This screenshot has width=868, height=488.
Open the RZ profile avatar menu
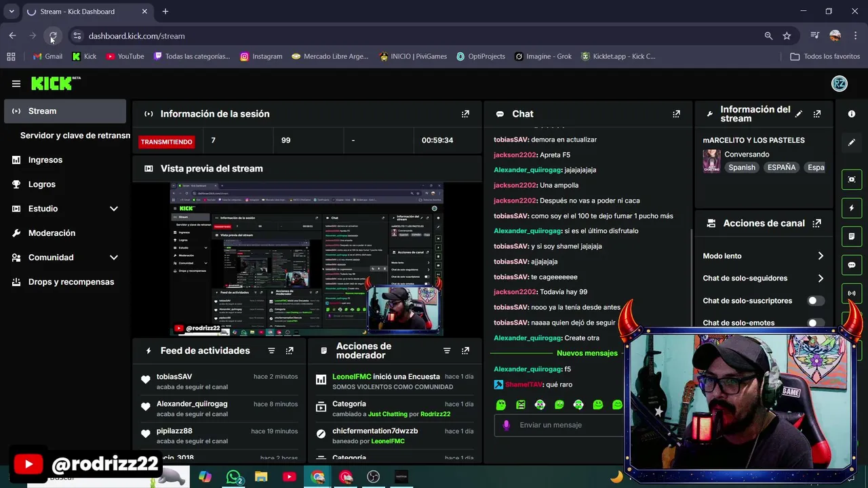pyautogui.click(x=840, y=83)
